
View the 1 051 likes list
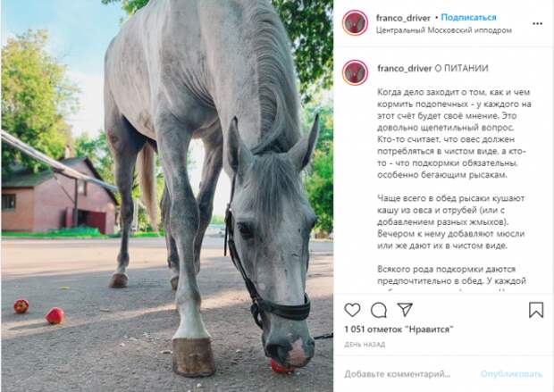point(399,329)
